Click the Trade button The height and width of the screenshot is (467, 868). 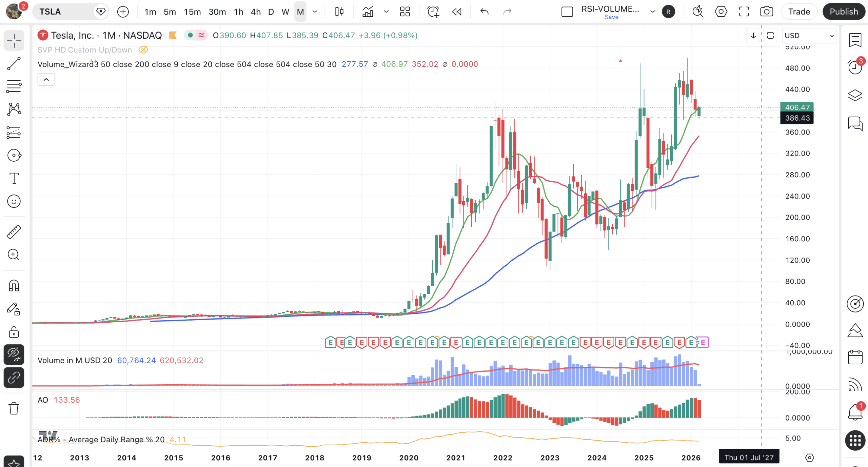[799, 12]
